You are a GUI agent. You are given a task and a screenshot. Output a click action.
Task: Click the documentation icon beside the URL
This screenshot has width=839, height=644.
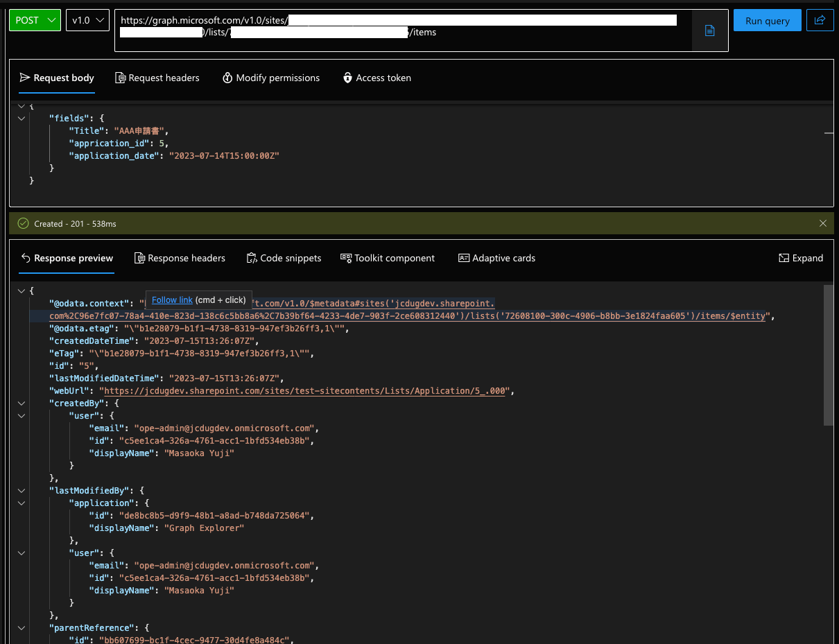tap(709, 31)
